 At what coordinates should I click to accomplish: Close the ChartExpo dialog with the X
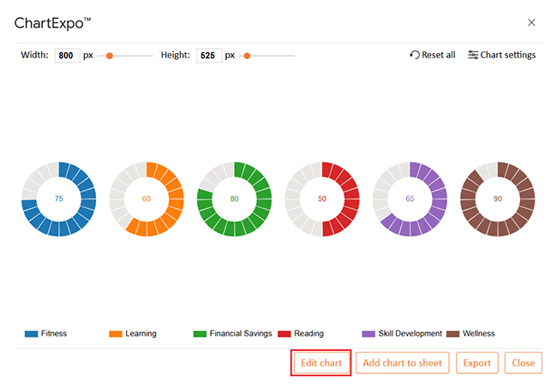tap(531, 22)
